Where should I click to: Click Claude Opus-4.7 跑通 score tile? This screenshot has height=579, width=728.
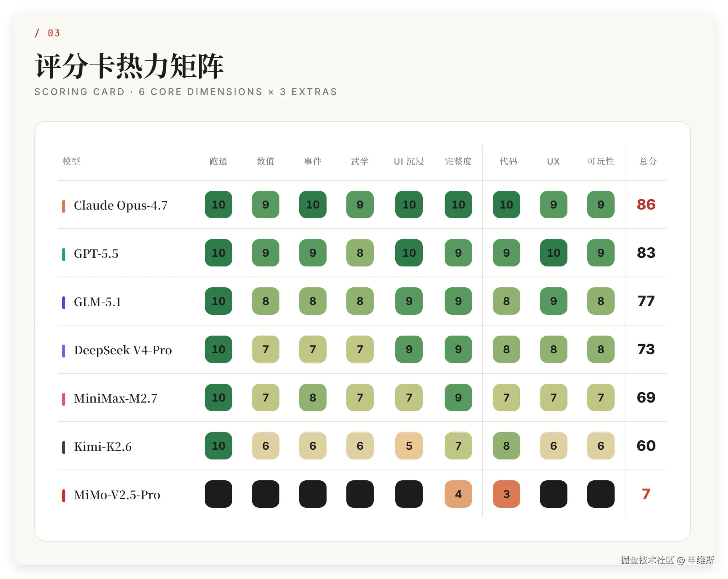pyautogui.click(x=219, y=205)
